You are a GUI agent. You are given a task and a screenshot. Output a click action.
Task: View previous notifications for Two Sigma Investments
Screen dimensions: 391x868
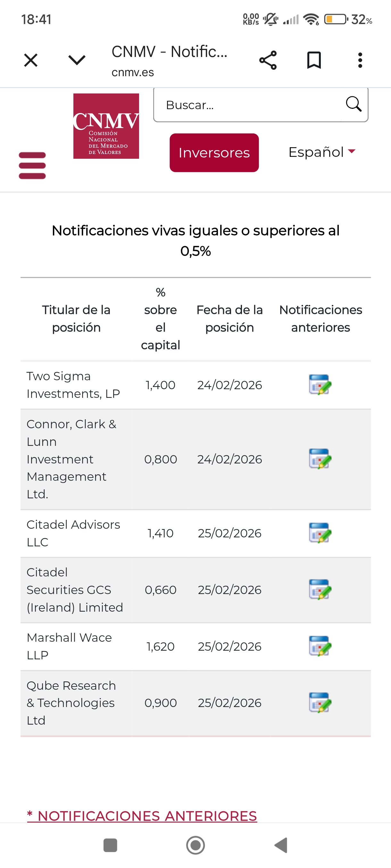tap(320, 384)
